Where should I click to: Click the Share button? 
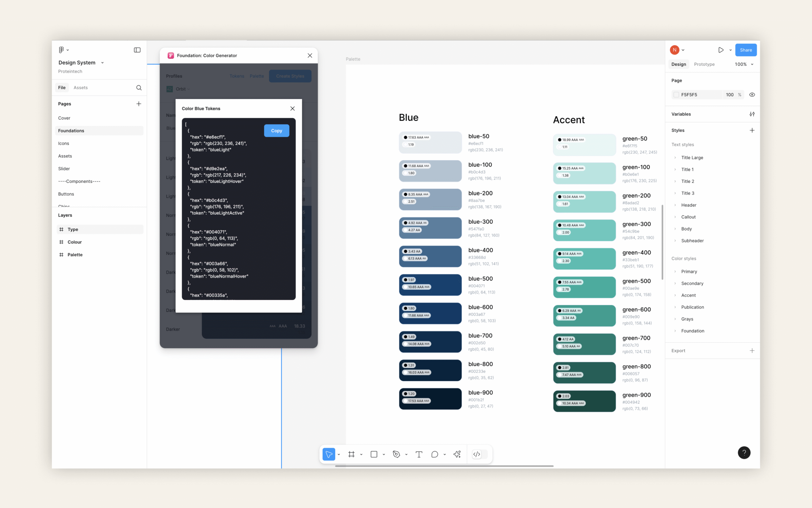tap(746, 50)
